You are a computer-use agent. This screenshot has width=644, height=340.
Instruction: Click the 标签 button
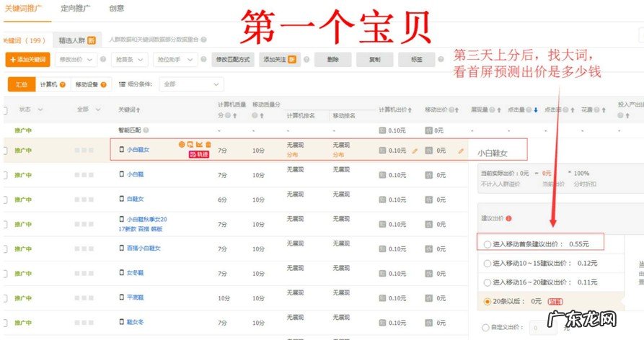coord(417,60)
